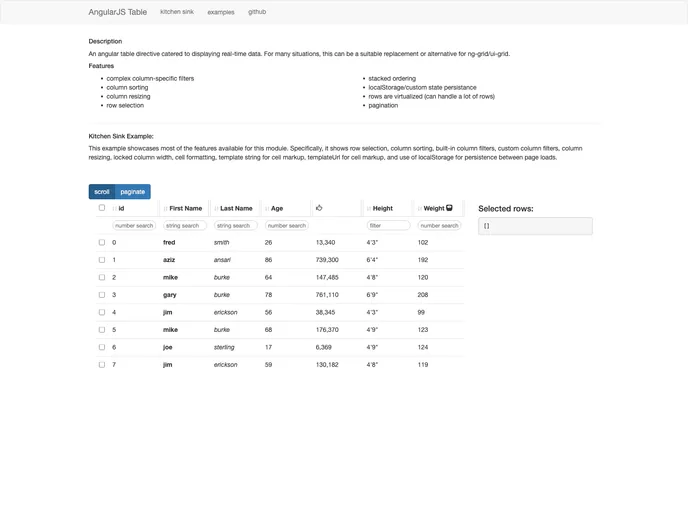This screenshot has height=512, width=688.
Task: Click the age value '17'
Action: click(x=268, y=347)
